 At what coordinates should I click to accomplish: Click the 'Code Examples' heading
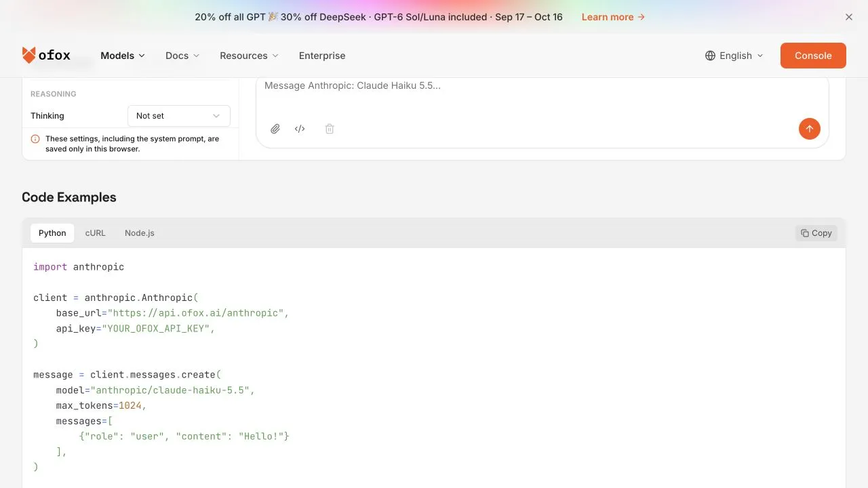click(69, 197)
